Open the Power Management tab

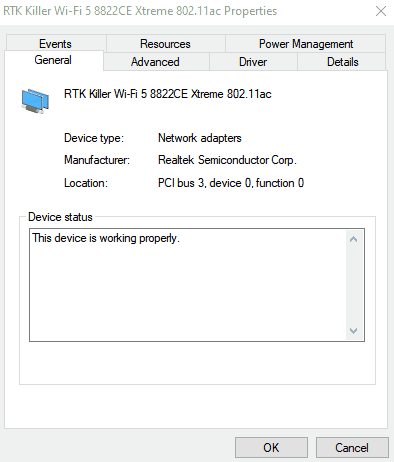[x=306, y=44]
